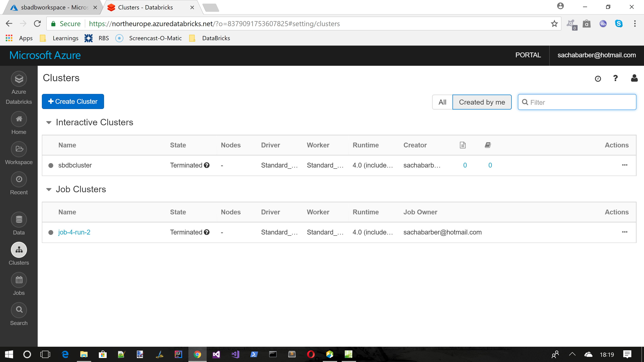Click notebooks count 0 for sbdbcluster
Screen dimensions: 644x362
click(465, 165)
